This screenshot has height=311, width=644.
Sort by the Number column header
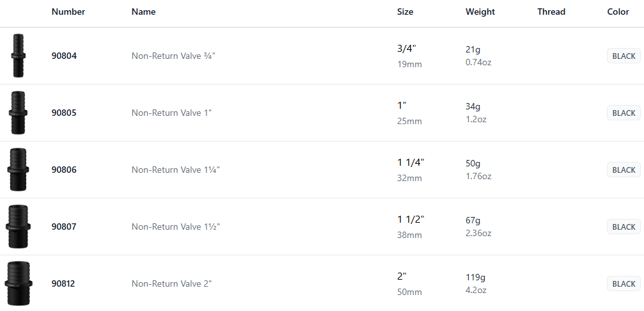pos(68,12)
